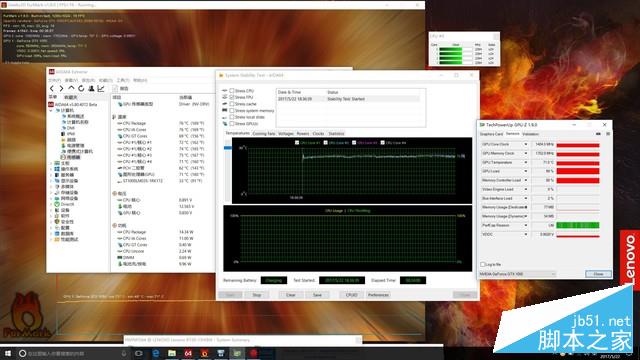Refresh the AIDA64 sensor page
The image size is (640, 360).
coord(81,89)
